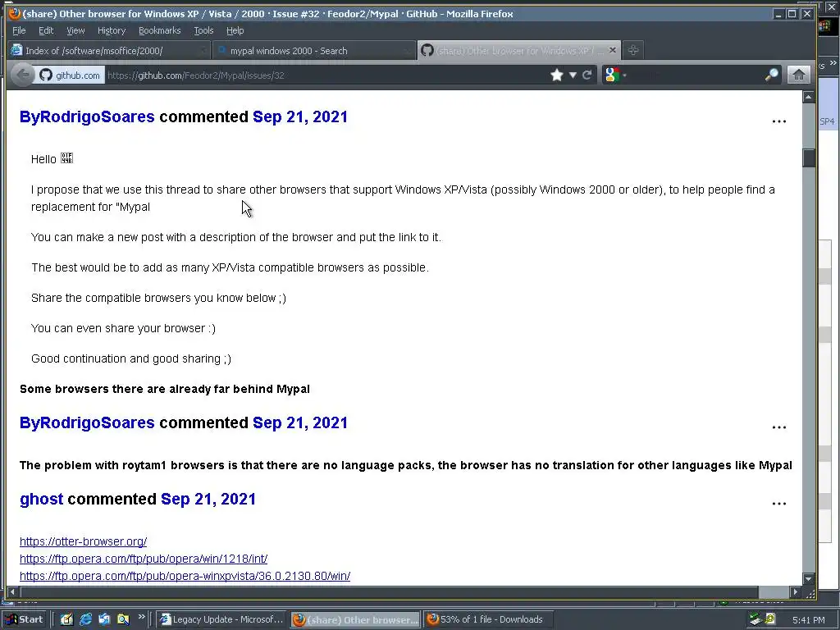
Task: Click first comment's Sep 21, 2021 timestamp
Action: [x=300, y=116]
